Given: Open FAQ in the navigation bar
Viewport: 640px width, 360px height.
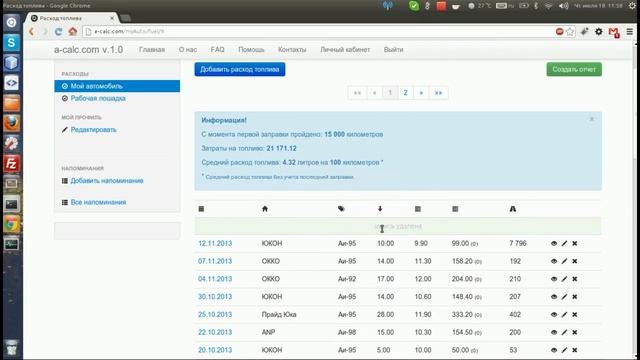Looking at the screenshot, I should point(218,49).
